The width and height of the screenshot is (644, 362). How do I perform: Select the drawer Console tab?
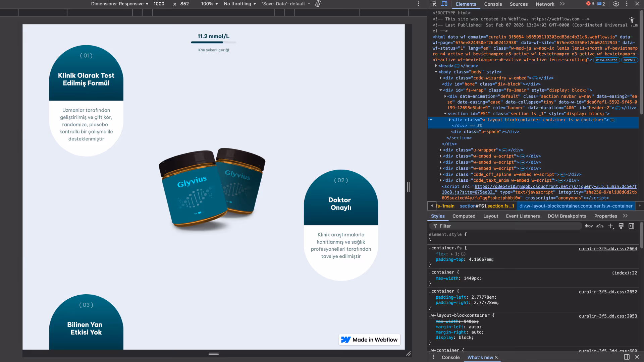click(450, 358)
